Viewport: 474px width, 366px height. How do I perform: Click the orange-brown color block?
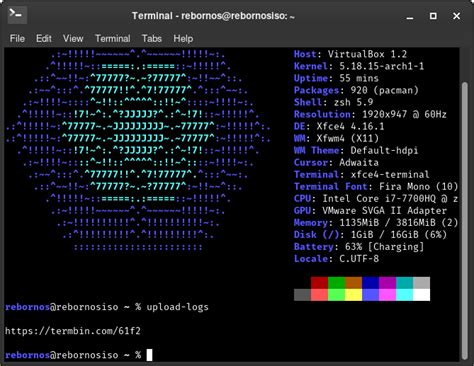353,283
